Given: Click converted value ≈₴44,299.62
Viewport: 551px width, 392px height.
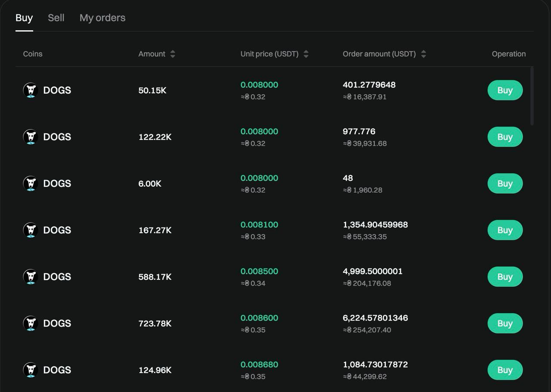Looking at the screenshot, I should point(365,377).
